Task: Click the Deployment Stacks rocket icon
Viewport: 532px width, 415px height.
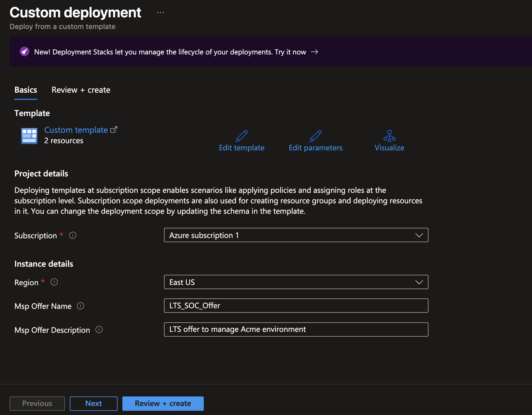Action: coord(25,52)
